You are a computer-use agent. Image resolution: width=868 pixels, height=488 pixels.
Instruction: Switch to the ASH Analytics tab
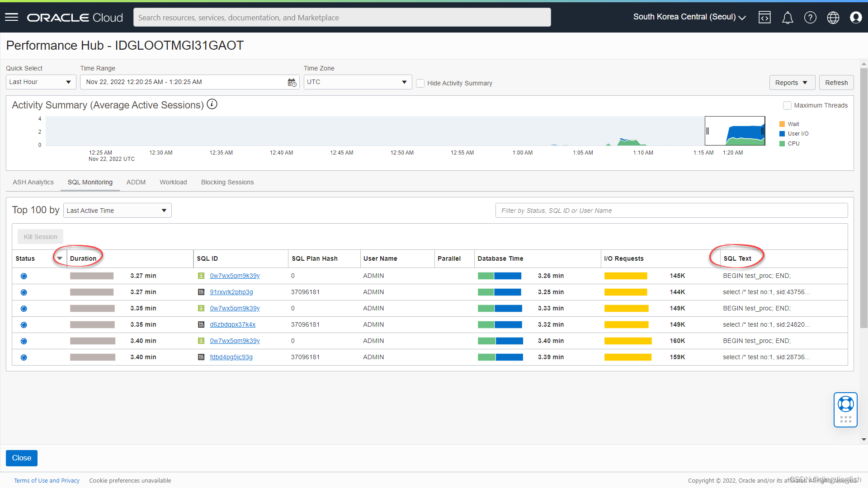(33, 182)
